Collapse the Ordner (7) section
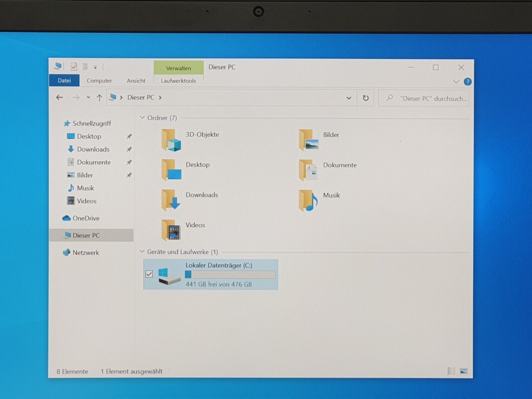532x399 pixels. click(x=142, y=118)
